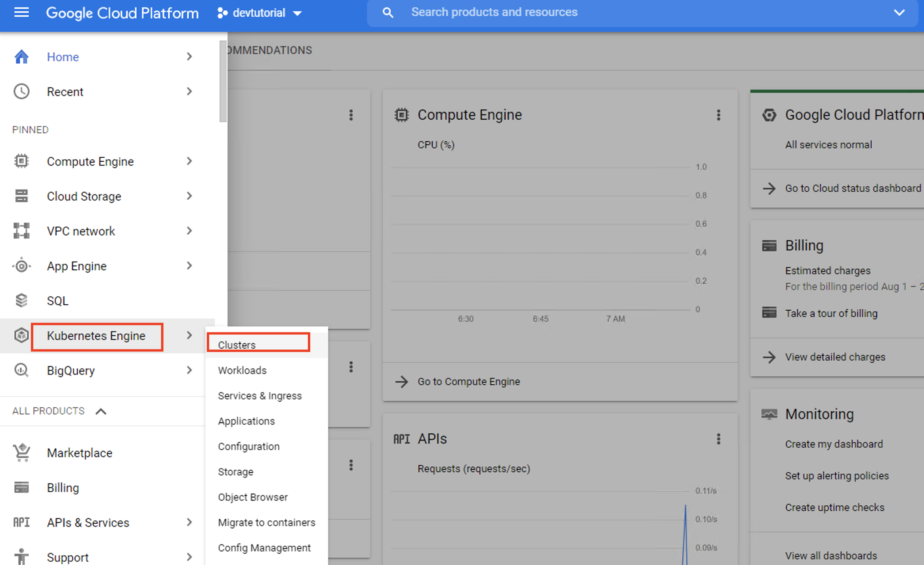Click Set up alerting policies link

(837, 476)
